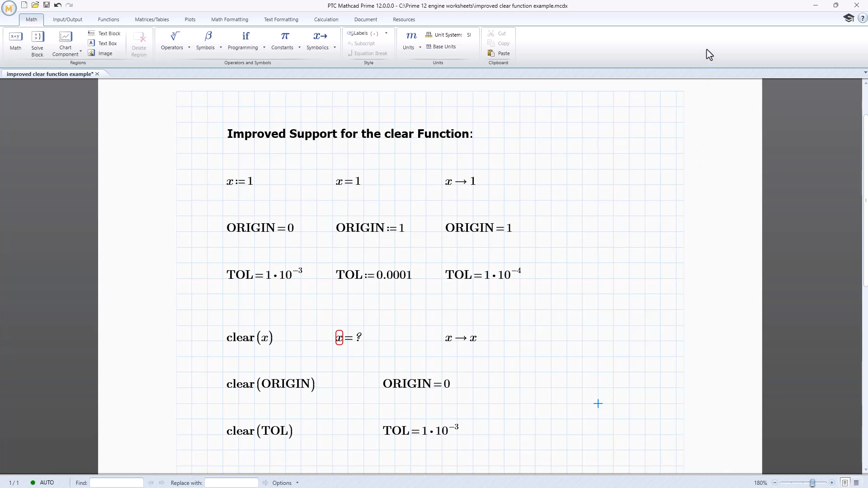The height and width of the screenshot is (488, 868).
Task: Open the Help question mark icon
Action: [x=862, y=19]
